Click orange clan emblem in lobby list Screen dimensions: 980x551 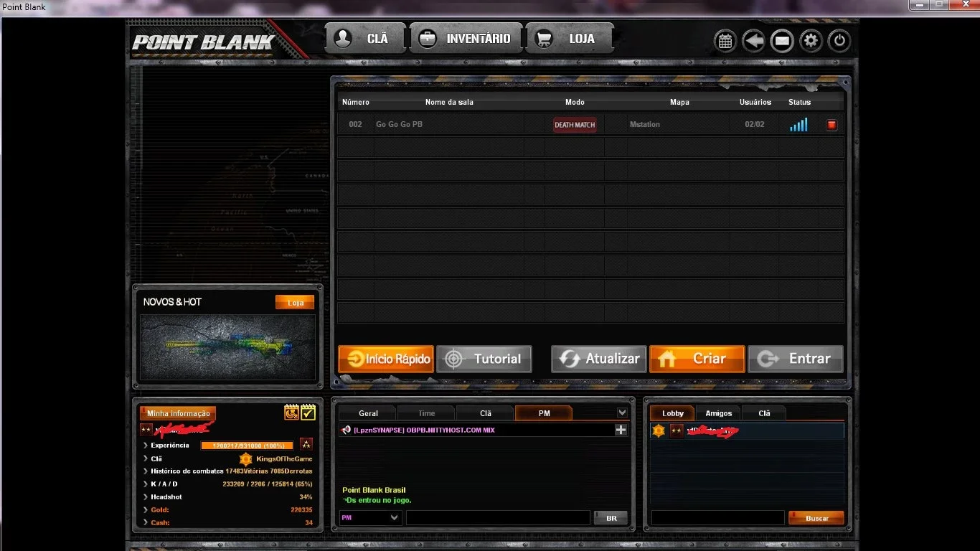coord(659,430)
